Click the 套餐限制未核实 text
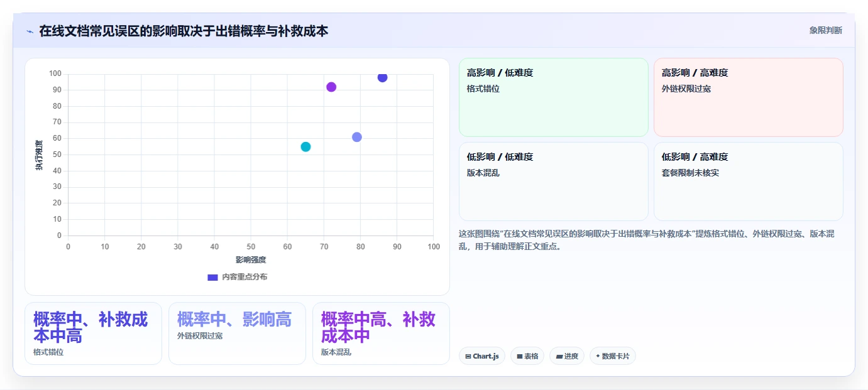 690,173
